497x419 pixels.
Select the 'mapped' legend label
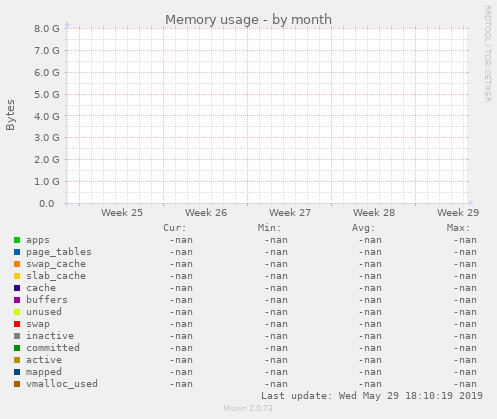pyautogui.click(x=44, y=372)
